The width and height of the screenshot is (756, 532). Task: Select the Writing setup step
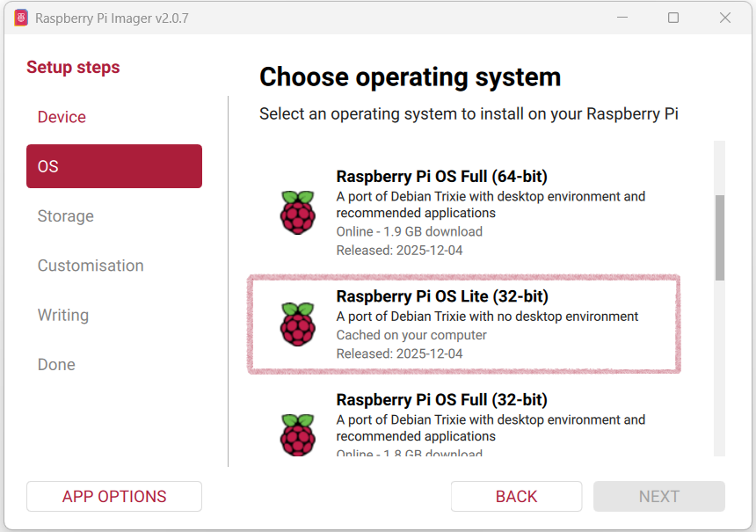(x=62, y=315)
